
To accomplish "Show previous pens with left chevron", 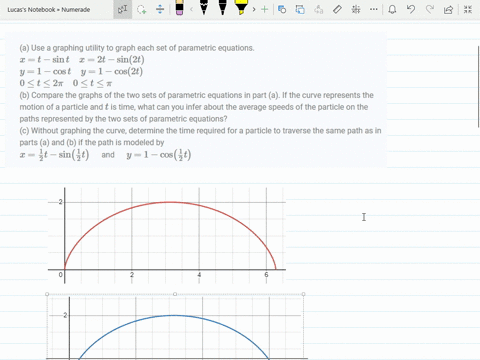I will point(191,9).
